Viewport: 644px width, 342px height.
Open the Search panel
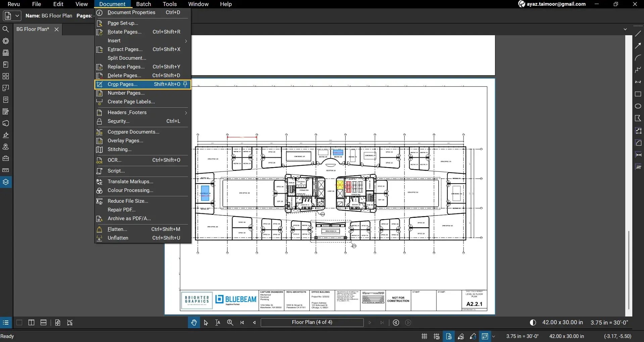pos(6,29)
